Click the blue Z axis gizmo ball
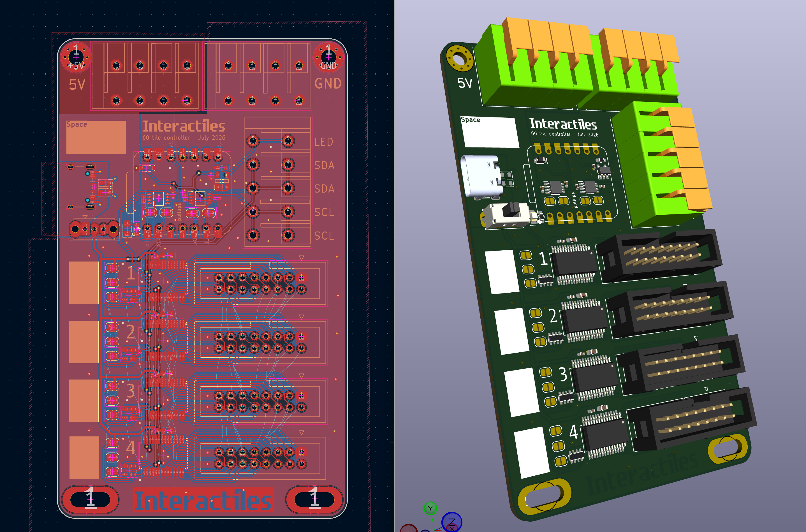Viewport: 806px width, 532px height. 452,522
